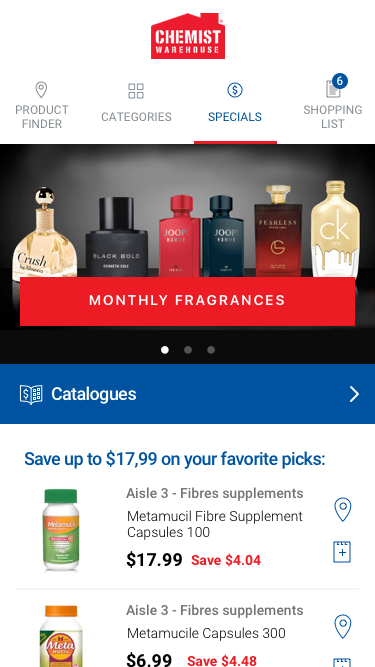This screenshot has height=667, width=375.
Task: Switch to the Categories tab
Action: click(x=136, y=103)
